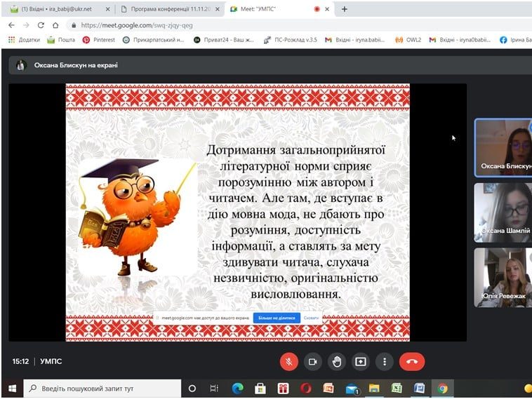Select Оксана Шамлій video thumbnail
Screen dimensions: 532x399
click(x=503, y=212)
